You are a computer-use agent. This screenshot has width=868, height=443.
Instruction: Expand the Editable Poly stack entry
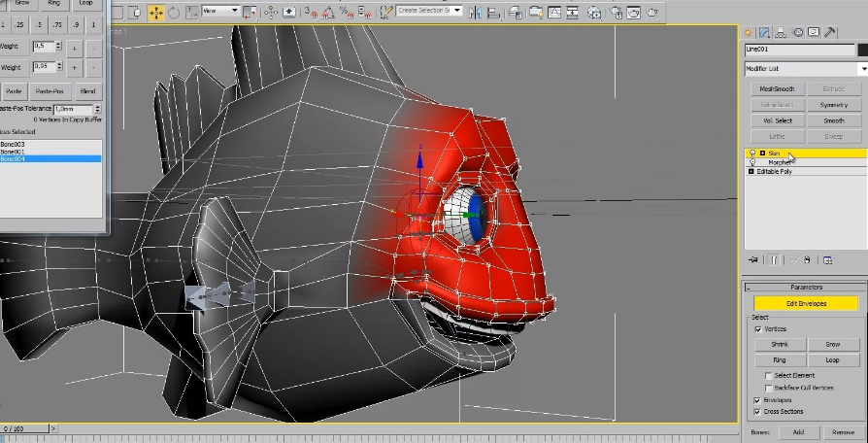[x=751, y=171]
